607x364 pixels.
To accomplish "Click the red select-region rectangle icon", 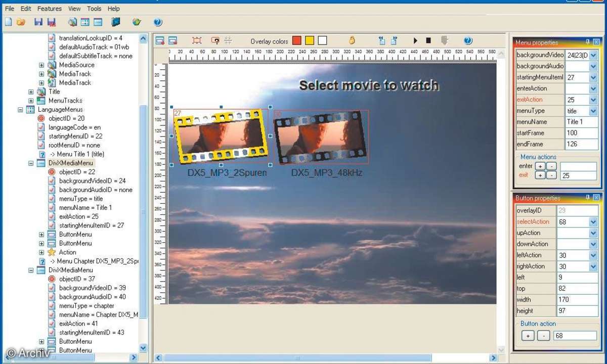I will [197, 40].
